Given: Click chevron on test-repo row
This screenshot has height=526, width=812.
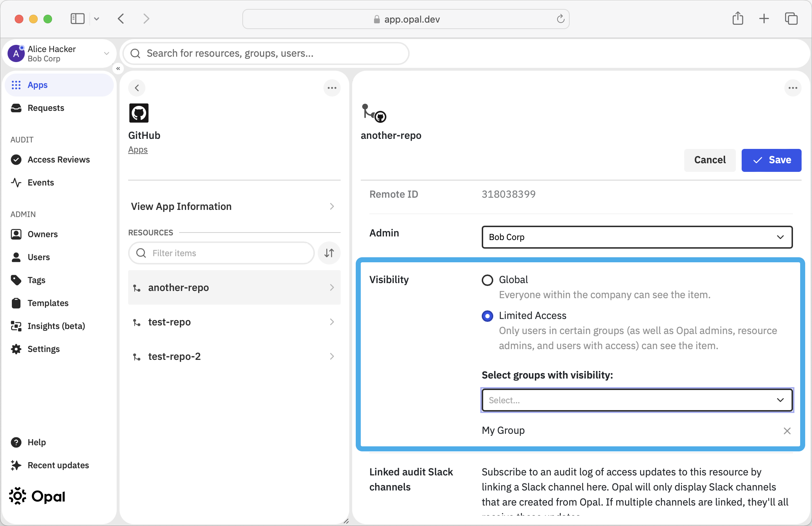Looking at the screenshot, I should (x=332, y=322).
